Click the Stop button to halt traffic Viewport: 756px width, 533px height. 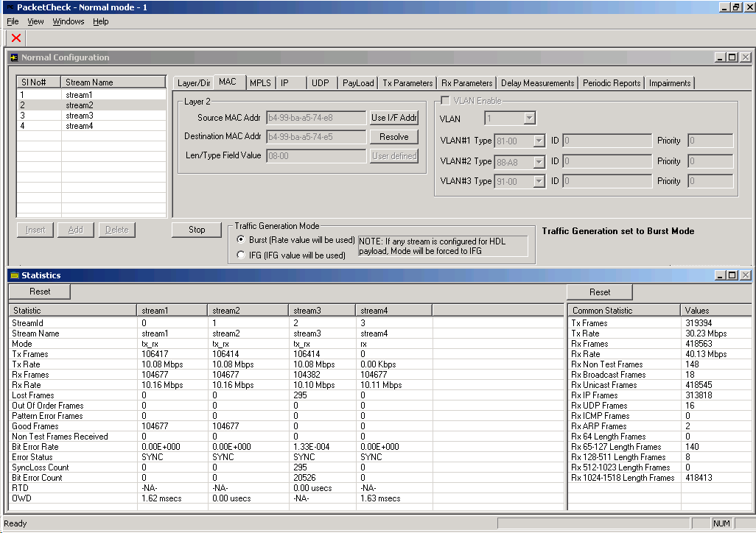(x=196, y=230)
